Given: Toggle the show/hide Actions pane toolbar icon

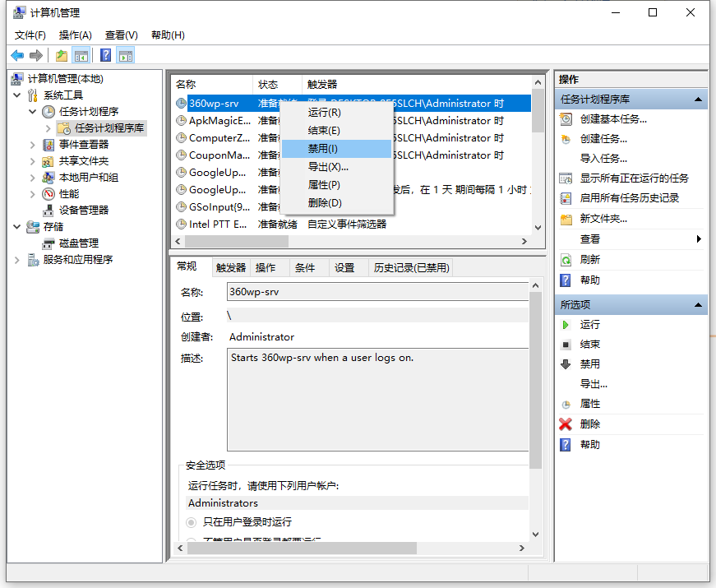Looking at the screenshot, I should click(x=124, y=54).
